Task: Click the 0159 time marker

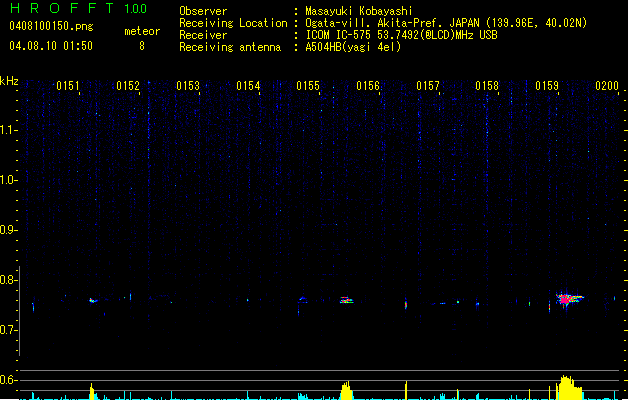Action: 547,86
